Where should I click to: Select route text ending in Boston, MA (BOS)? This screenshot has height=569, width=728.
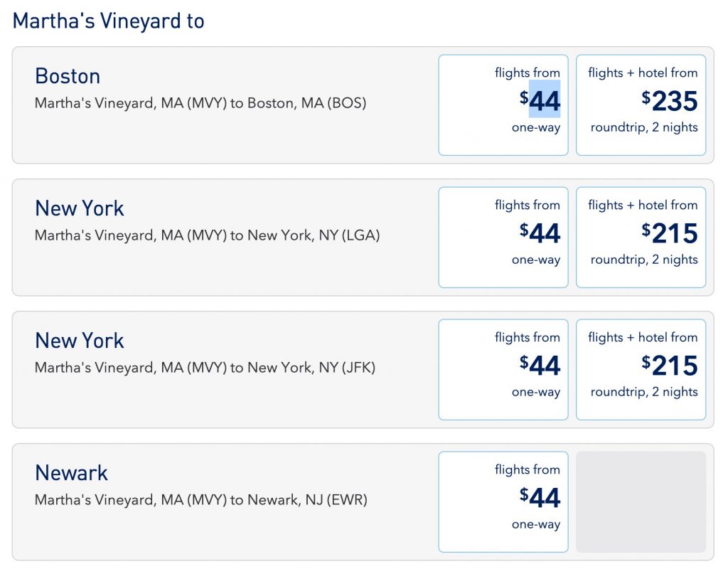pyautogui.click(x=200, y=103)
